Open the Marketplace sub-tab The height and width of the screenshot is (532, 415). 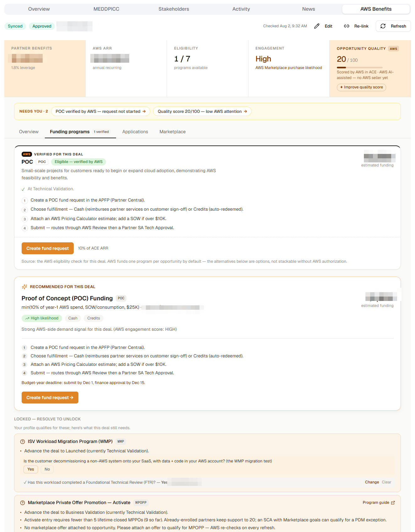point(173,132)
